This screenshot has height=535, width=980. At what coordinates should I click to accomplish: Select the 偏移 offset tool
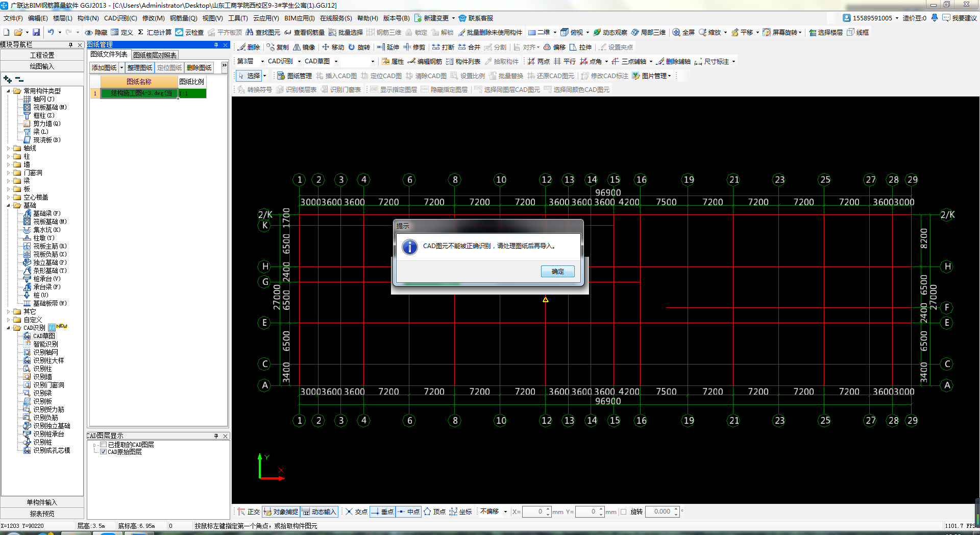click(554, 47)
